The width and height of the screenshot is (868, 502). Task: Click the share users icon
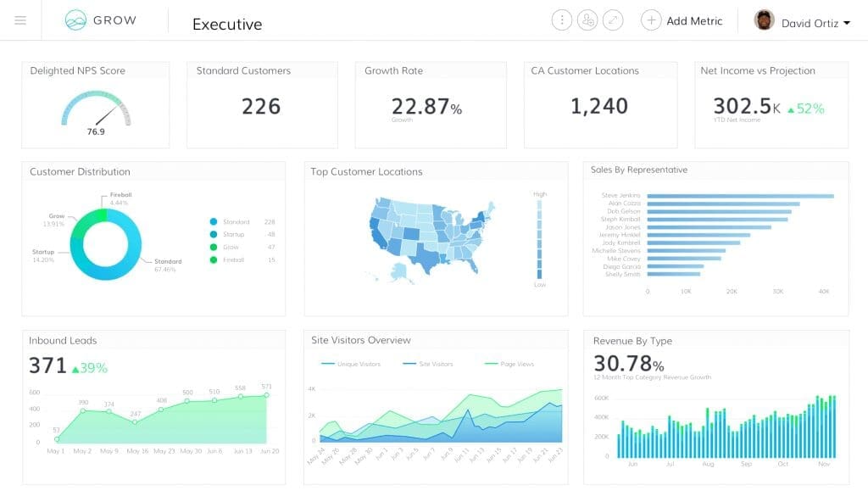[x=587, y=21]
